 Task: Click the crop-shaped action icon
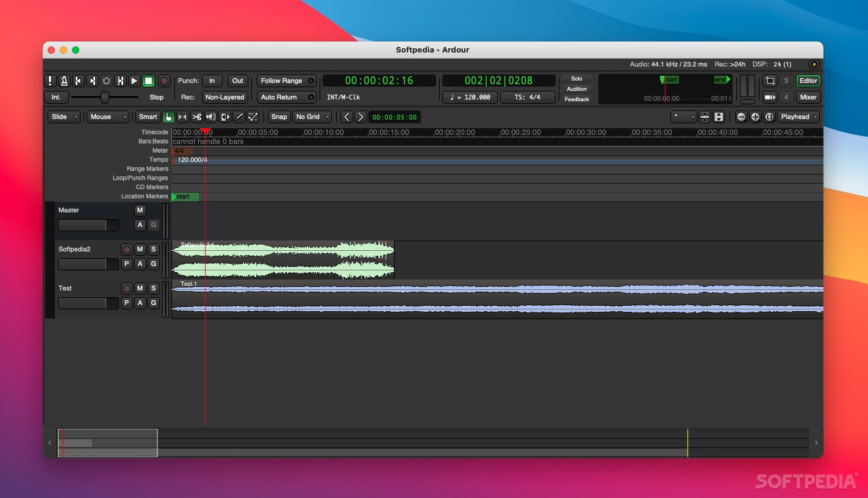click(x=770, y=81)
